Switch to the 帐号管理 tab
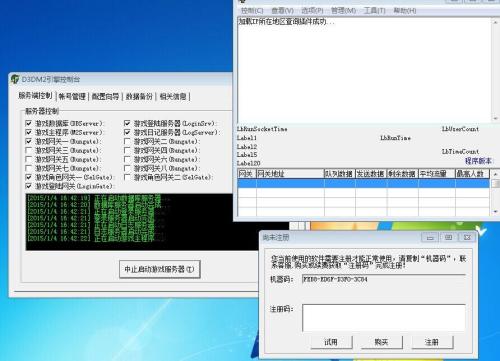 72,97
